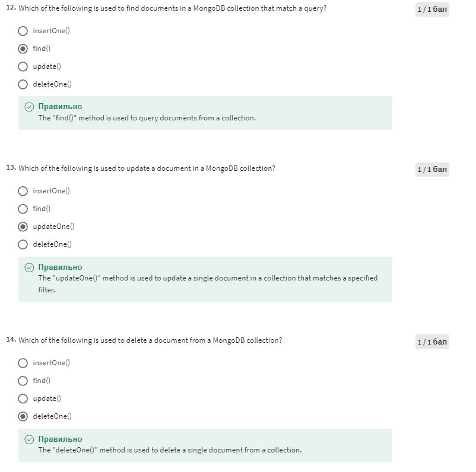The height and width of the screenshot is (472, 476).
Task: Select insertOne() radio in question 14
Action: [23, 363]
